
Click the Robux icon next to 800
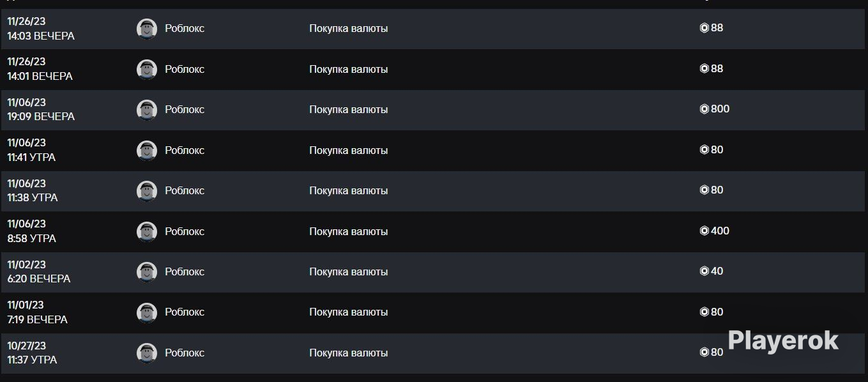pyautogui.click(x=704, y=109)
